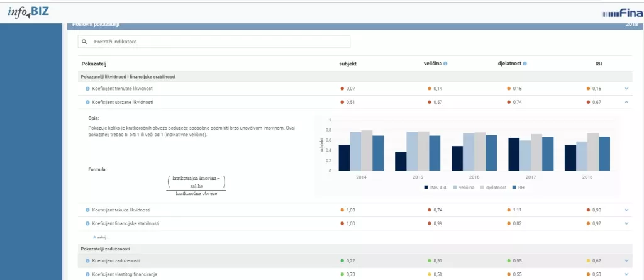This screenshot has width=644, height=280.
Task: Click the RH legend color swatch
Action: (x=514, y=187)
